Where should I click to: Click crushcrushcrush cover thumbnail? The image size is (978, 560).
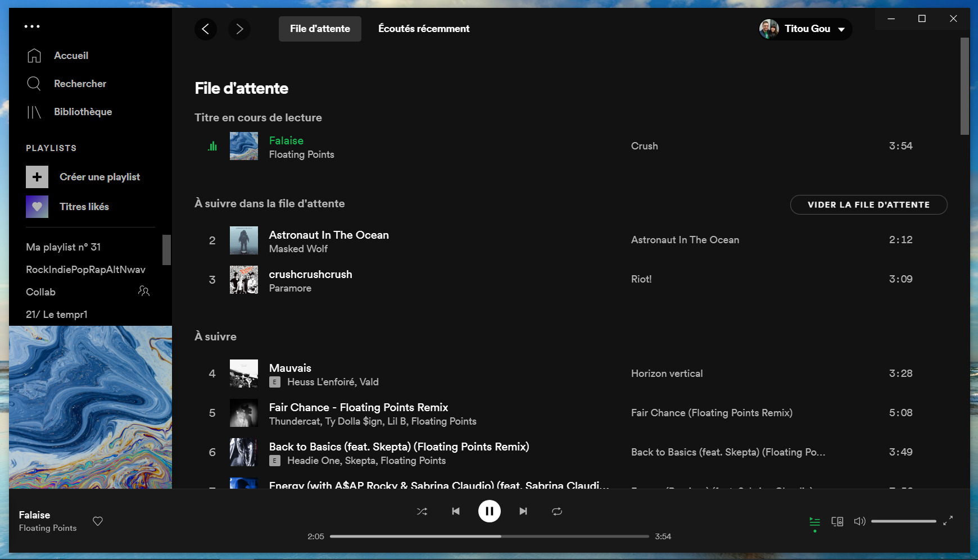(244, 280)
